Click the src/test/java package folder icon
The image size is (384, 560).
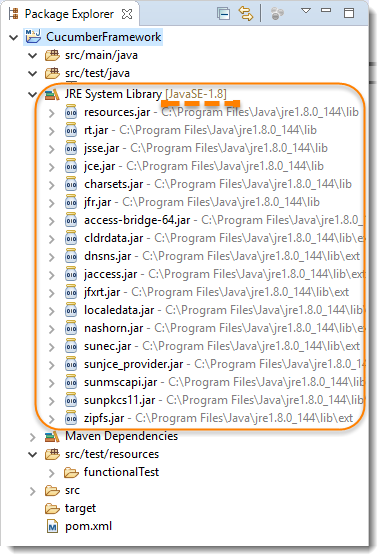[x=52, y=73]
